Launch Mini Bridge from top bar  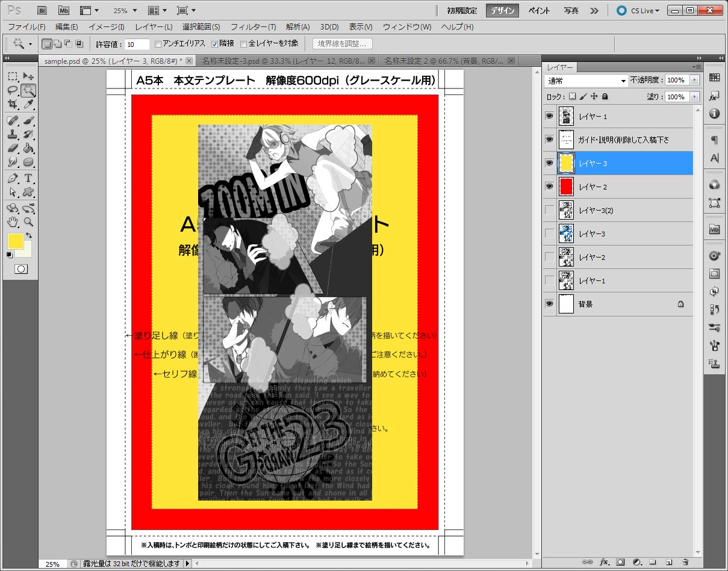pos(63,10)
